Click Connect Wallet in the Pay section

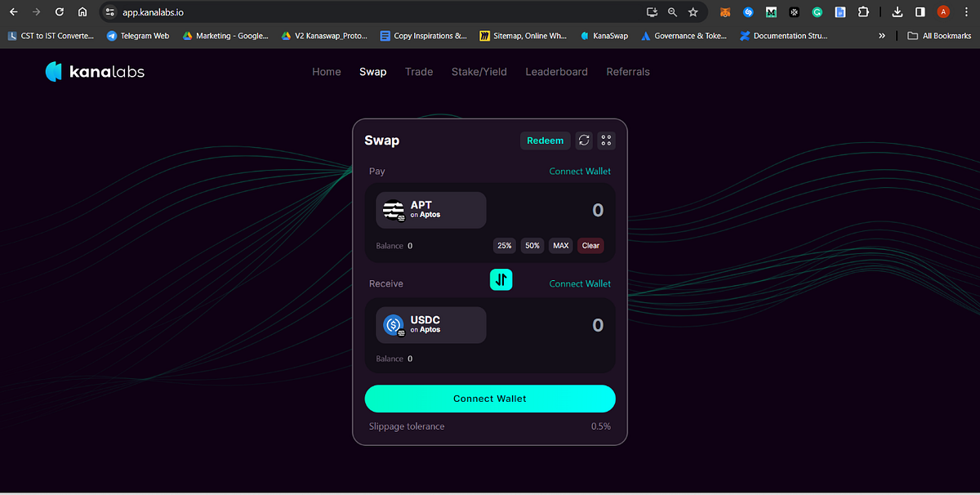580,171
